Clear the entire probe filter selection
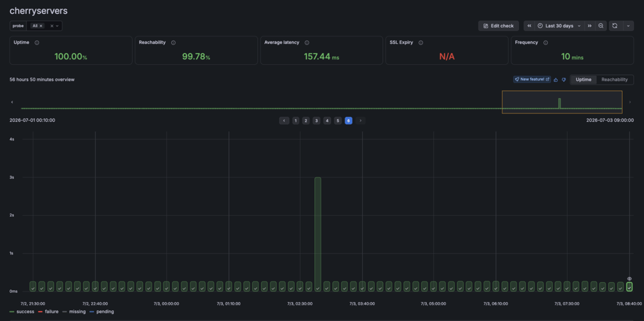 pyautogui.click(x=52, y=26)
